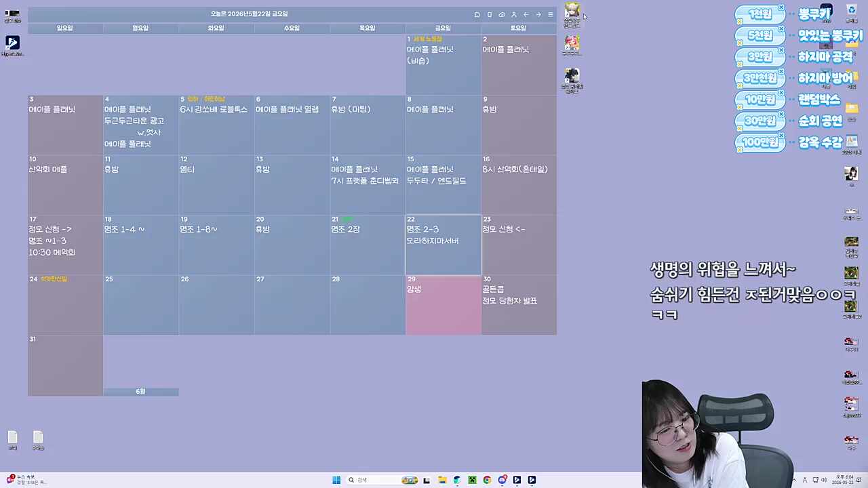Click '명조 1-8~' on May 19
The image size is (868, 488).
click(x=199, y=230)
